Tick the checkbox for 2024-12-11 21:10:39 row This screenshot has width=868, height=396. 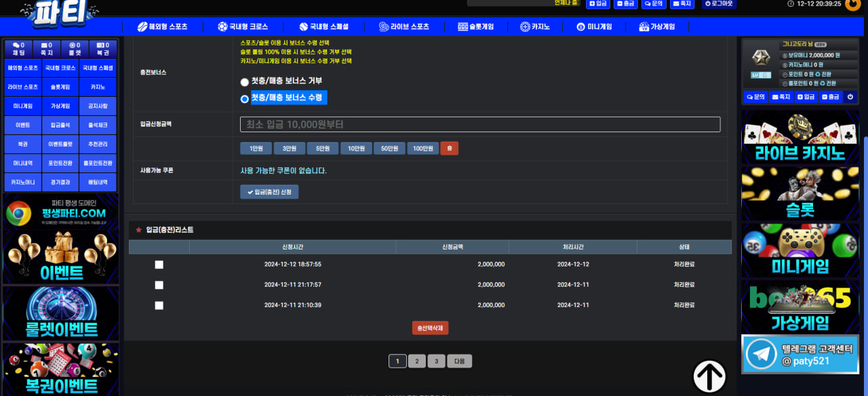[159, 305]
